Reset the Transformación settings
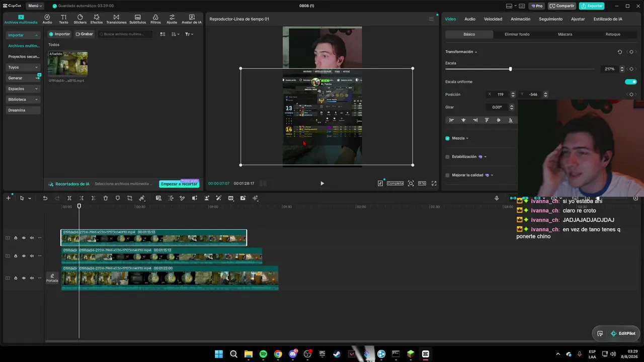The image size is (644, 362). (x=620, y=52)
